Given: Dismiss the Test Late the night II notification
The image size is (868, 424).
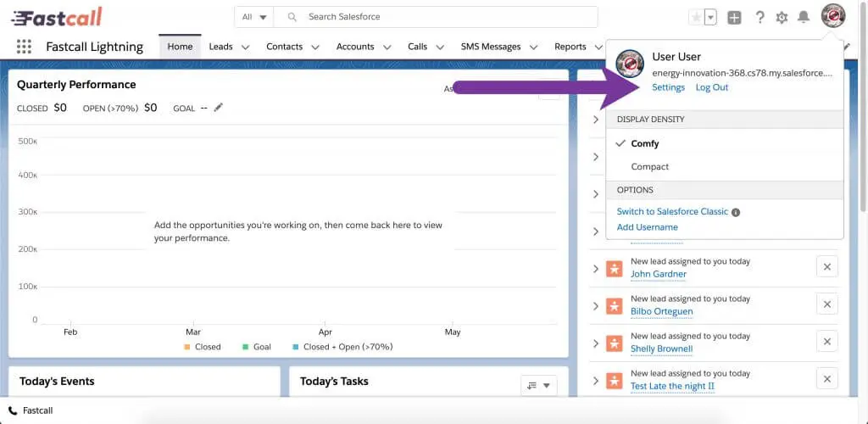Looking at the screenshot, I should click(x=827, y=379).
